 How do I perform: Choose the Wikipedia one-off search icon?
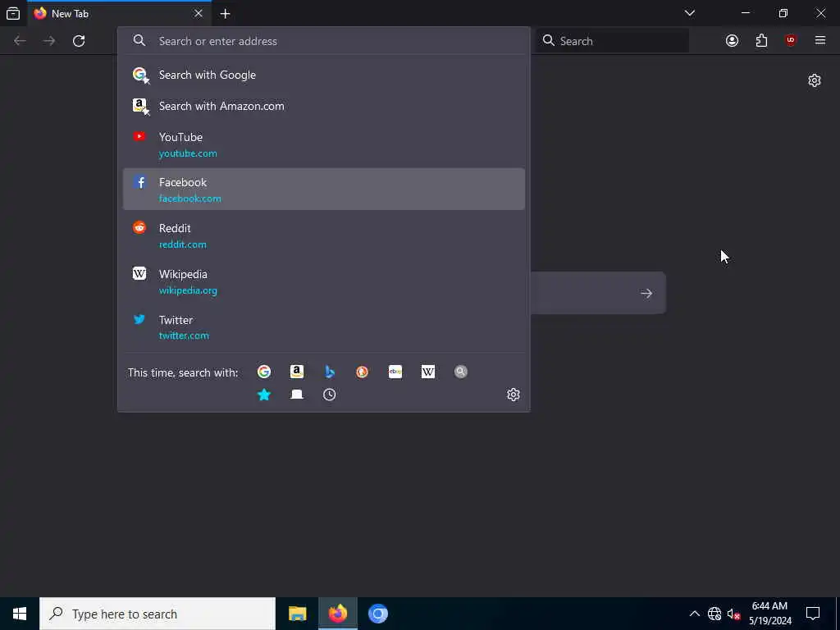[x=428, y=372]
